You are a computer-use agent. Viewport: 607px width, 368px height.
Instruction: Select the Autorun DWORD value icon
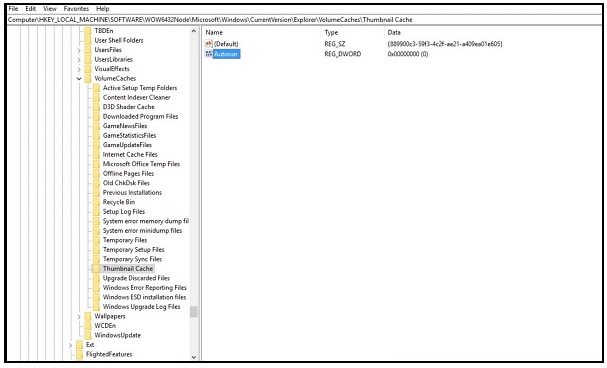pyautogui.click(x=209, y=54)
